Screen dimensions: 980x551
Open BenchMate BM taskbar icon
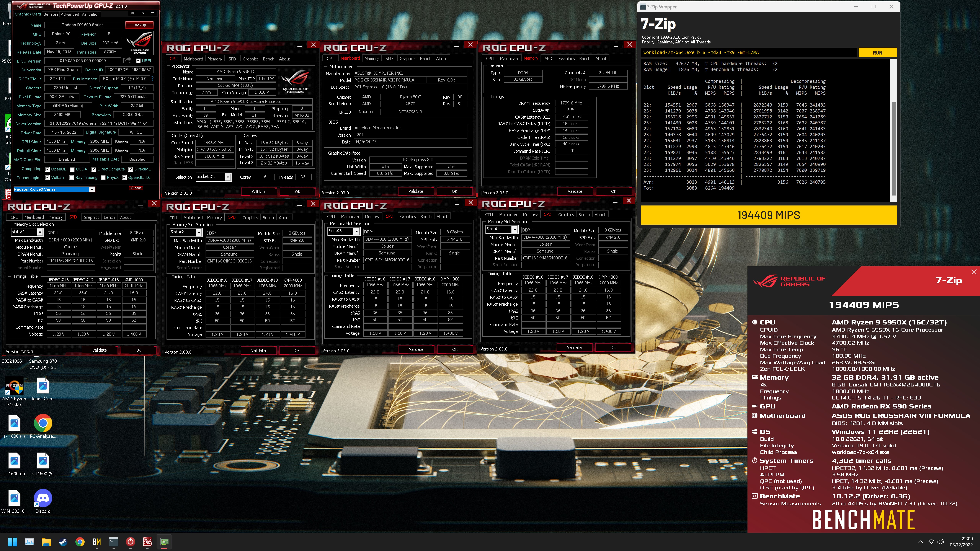(x=97, y=541)
